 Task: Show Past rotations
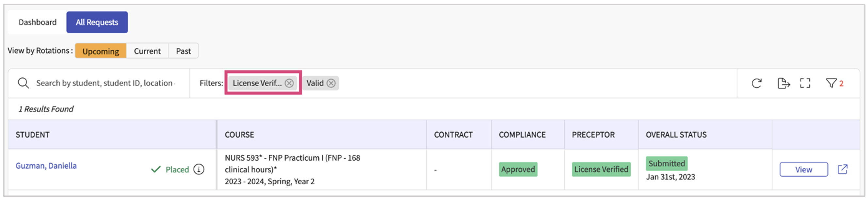pos(183,51)
